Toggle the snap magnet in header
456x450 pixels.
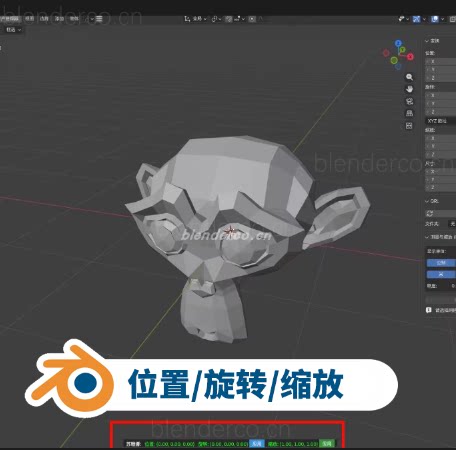tap(229, 19)
